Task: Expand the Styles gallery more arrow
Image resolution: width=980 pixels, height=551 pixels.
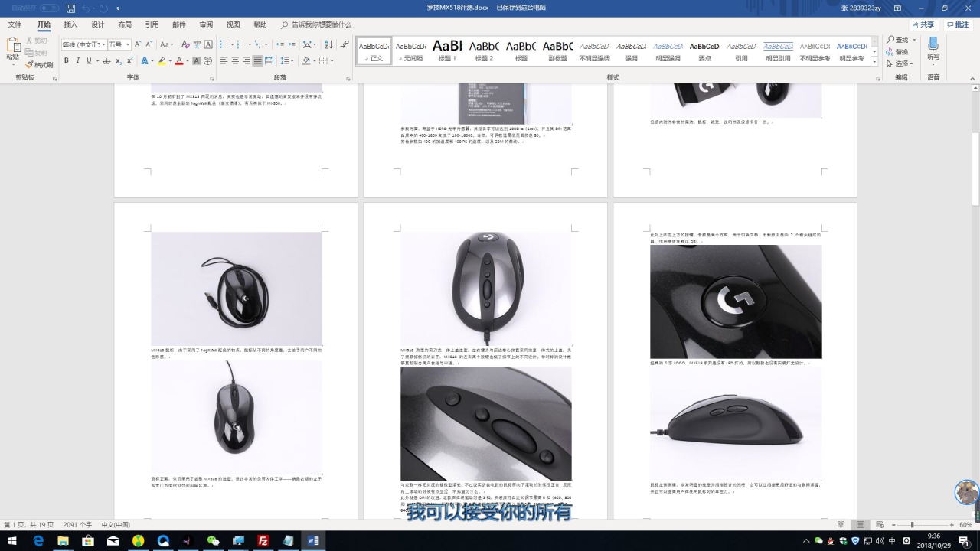Action: tap(876, 60)
